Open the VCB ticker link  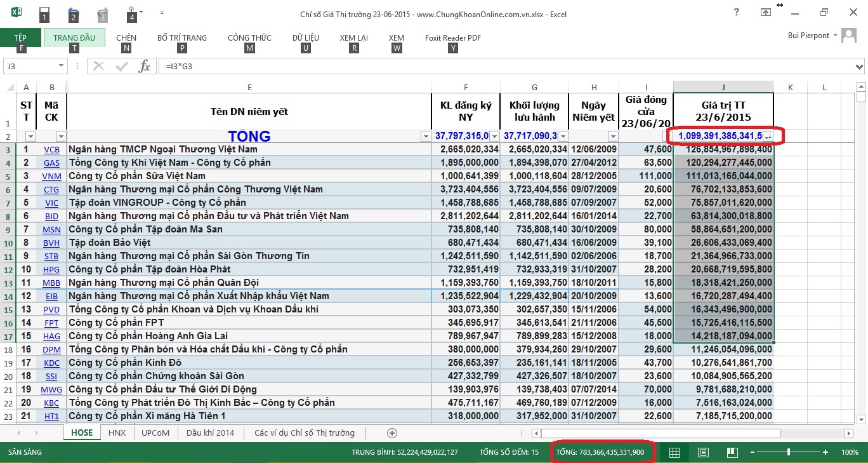tap(52, 150)
